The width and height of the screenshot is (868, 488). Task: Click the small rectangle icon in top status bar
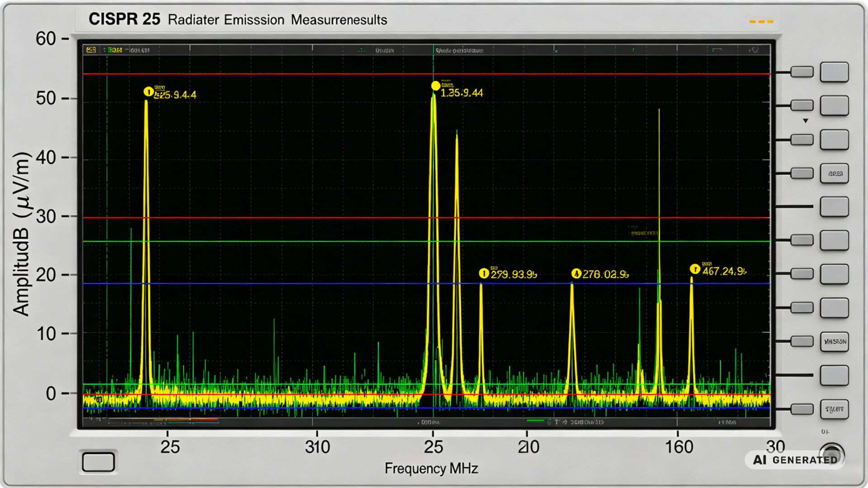coord(717,50)
